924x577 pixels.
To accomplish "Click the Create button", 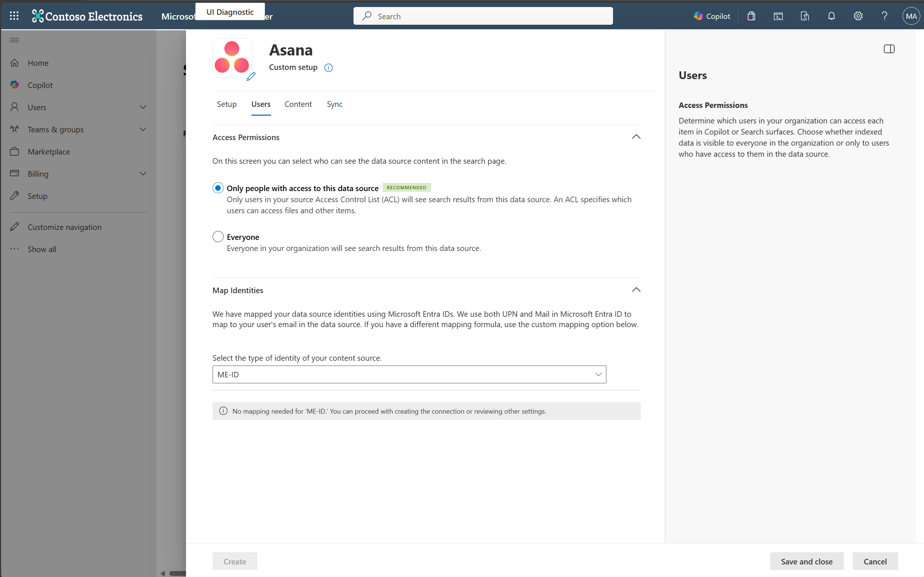I will tap(235, 561).
